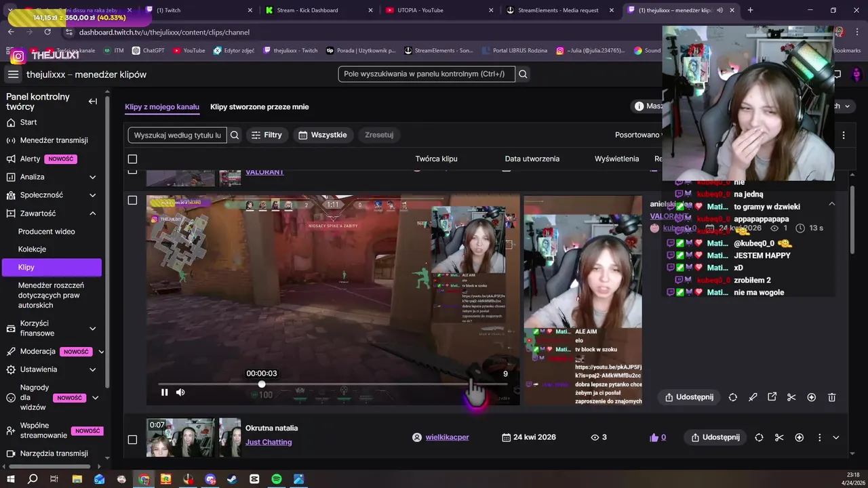Tick the select-all checkbox in the table header
Screen dimensions: 868x488
(132, 159)
